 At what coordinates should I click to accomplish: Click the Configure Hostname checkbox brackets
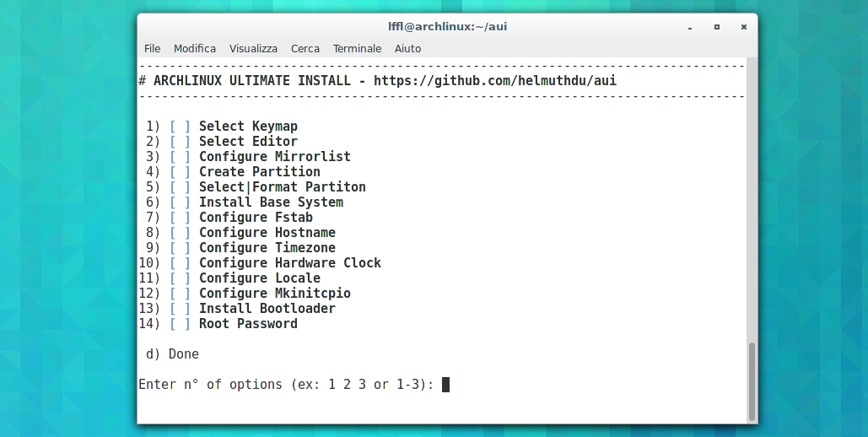pyautogui.click(x=180, y=233)
